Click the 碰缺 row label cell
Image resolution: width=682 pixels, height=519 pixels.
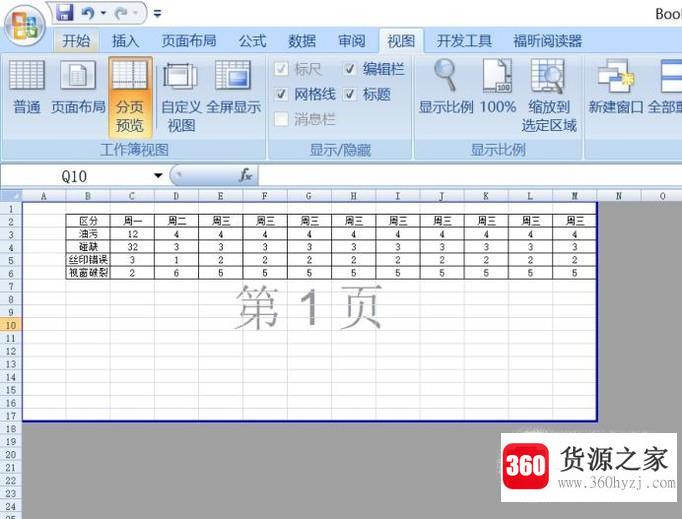tap(88, 247)
